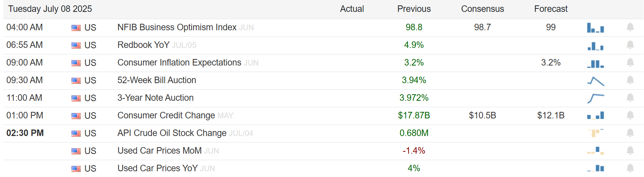Open 3-Year Note Auction line chart icon
The width and height of the screenshot is (644, 177).
pos(595,98)
